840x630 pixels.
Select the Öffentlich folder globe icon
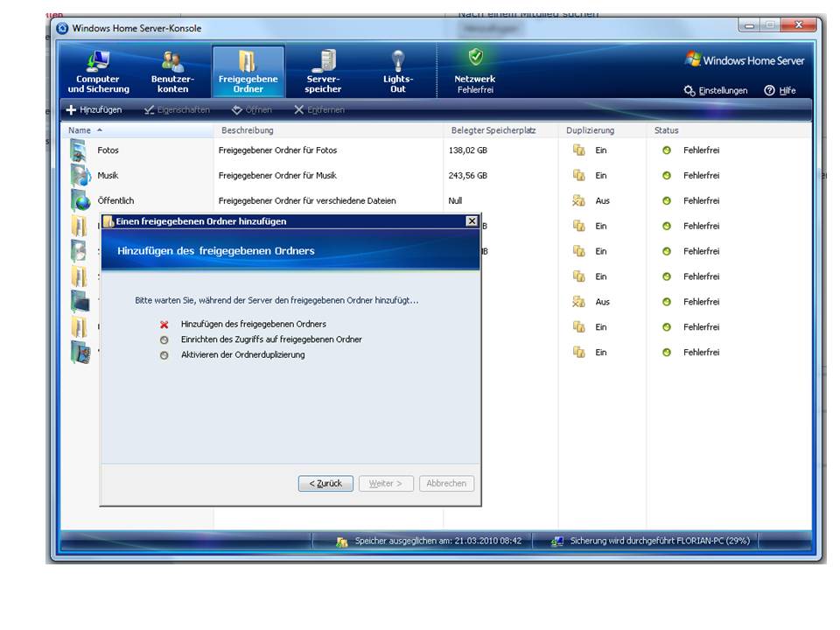[80, 200]
